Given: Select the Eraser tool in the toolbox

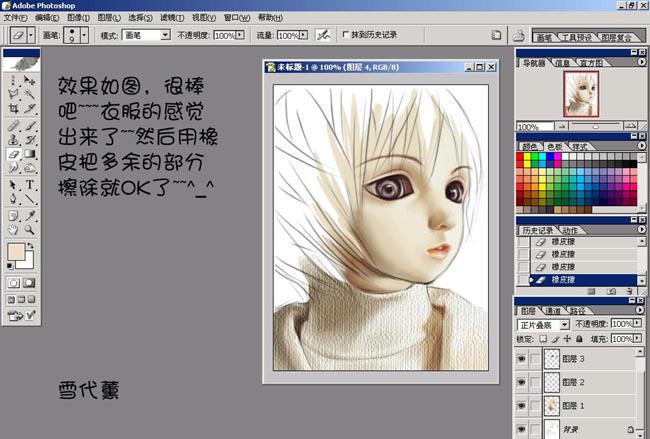Looking at the screenshot, I should [x=13, y=155].
